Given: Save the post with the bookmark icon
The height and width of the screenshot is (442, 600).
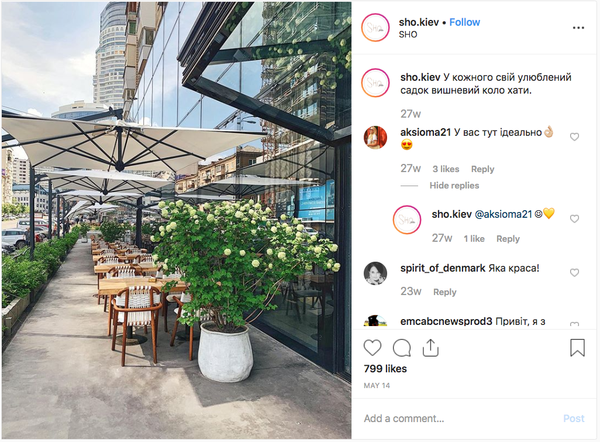Looking at the screenshot, I should tap(577, 347).
